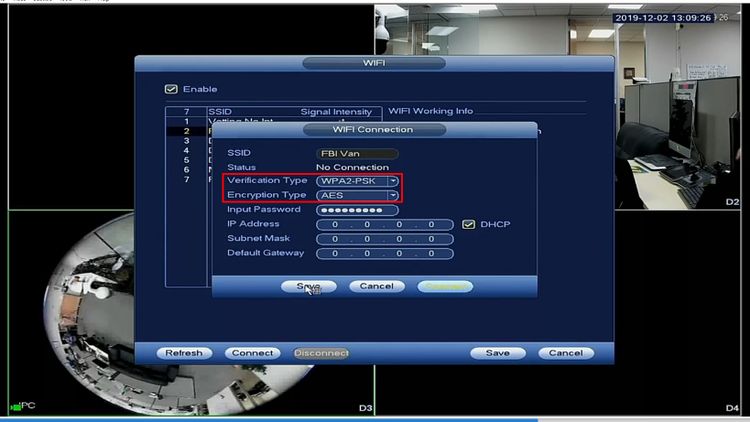Select row 7 in the SSID list
This screenshot has height=422, width=750.
189,179
